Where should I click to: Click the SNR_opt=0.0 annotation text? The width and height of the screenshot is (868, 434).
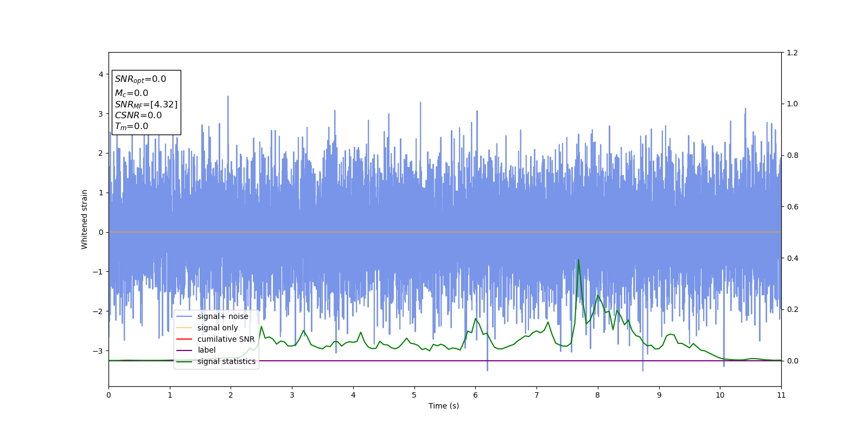[x=141, y=79]
